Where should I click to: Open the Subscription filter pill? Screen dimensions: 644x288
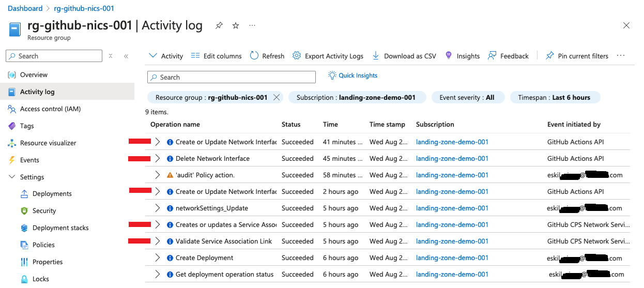pos(357,97)
